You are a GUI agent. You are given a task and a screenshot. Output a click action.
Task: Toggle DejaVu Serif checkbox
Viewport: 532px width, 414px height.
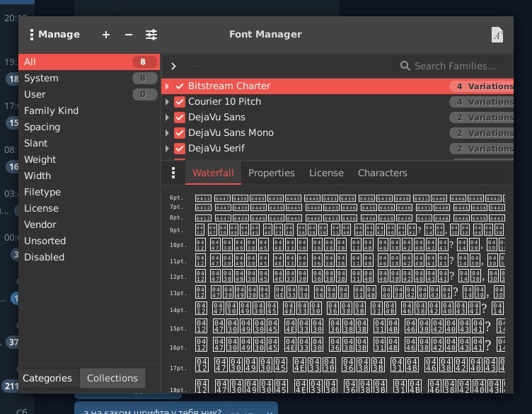(x=180, y=149)
